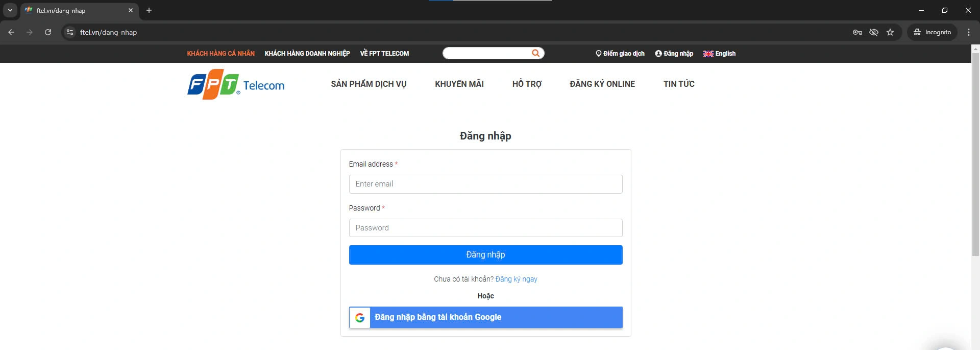The height and width of the screenshot is (350, 980).
Task: Open SẢN PHẨM DỊCH VỤ menu
Action: tap(369, 84)
